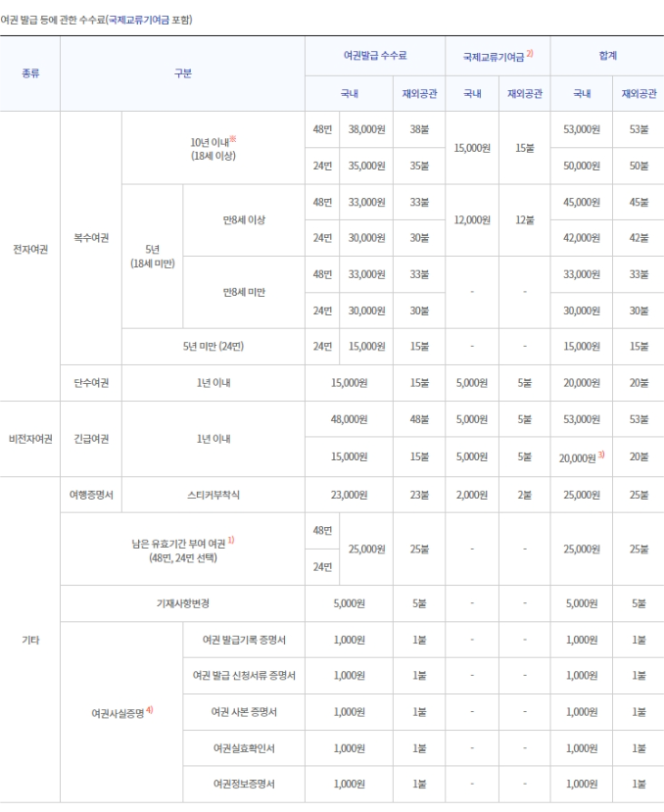Click the 여권 발급기록 증명서 row label
Viewport: 664px width, 812px height.
point(244,640)
